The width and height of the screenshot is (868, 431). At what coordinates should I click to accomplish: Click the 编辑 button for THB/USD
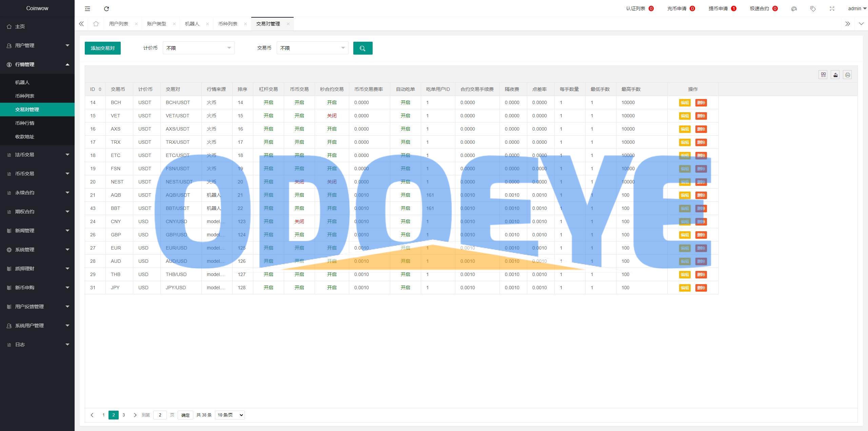click(x=685, y=275)
